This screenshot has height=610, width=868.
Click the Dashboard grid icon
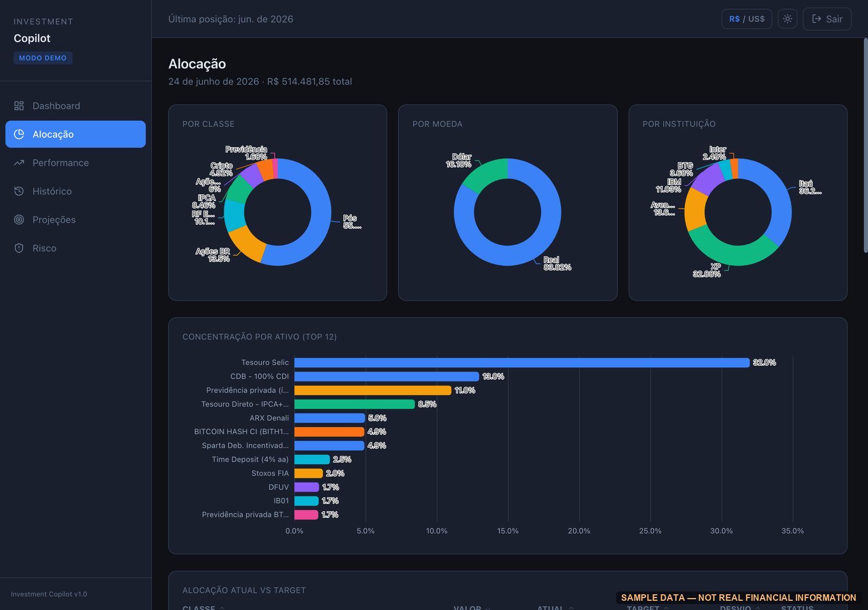click(x=19, y=106)
